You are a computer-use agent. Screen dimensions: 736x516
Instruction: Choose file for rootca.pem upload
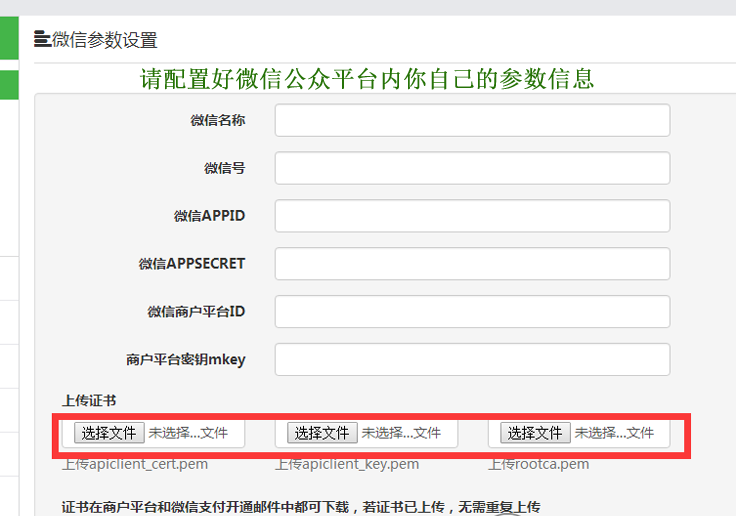[535, 433]
